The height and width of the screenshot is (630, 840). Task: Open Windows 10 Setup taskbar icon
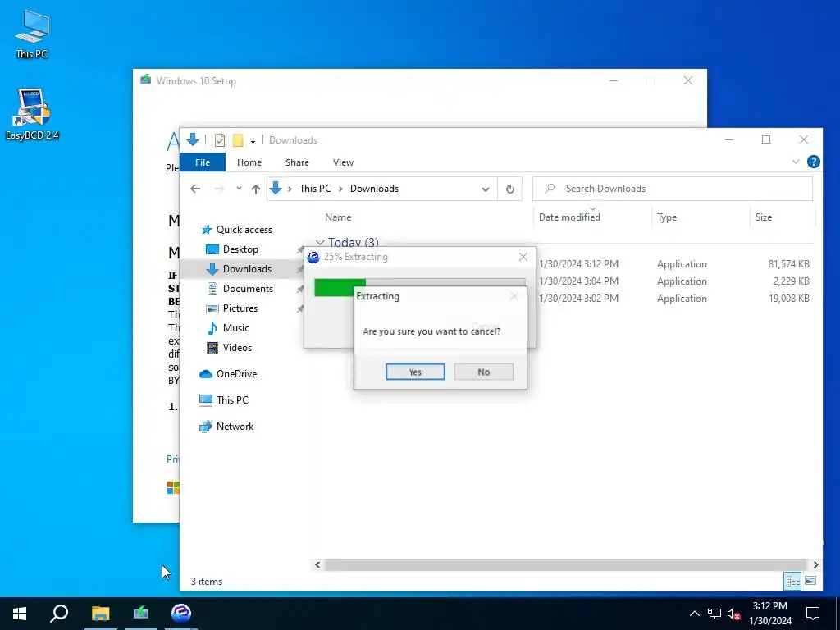[141, 614]
